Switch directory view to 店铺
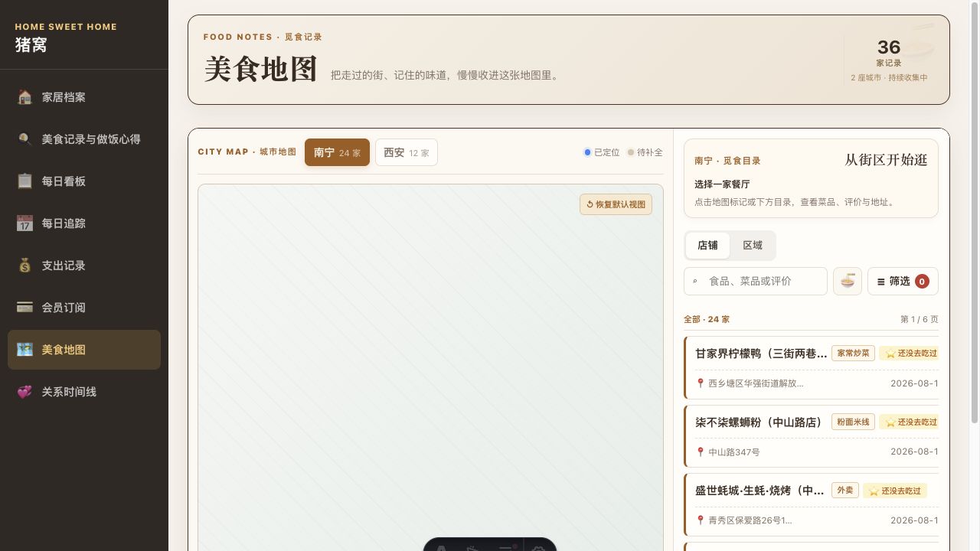Image resolution: width=980 pixels, height=551 pixels. 707,246
